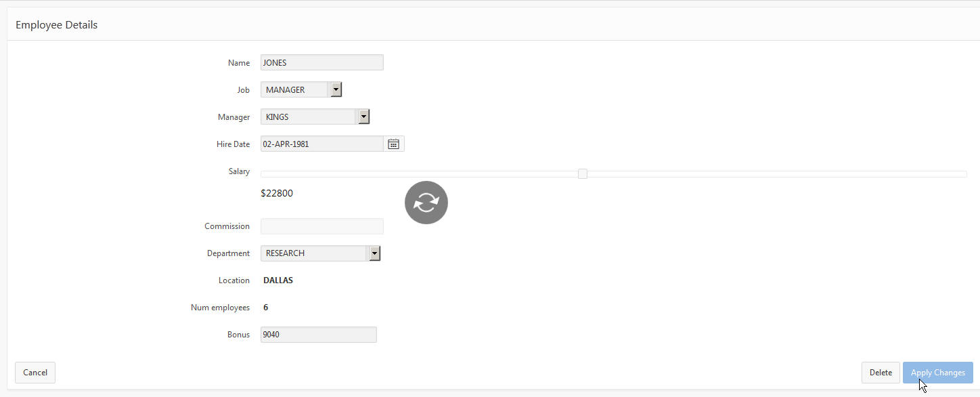
Task: Apply Changes to the employee record
Action: pos(937,373)
